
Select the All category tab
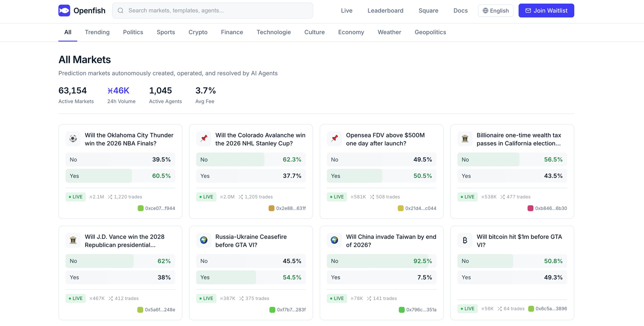(x=68, y=32)
